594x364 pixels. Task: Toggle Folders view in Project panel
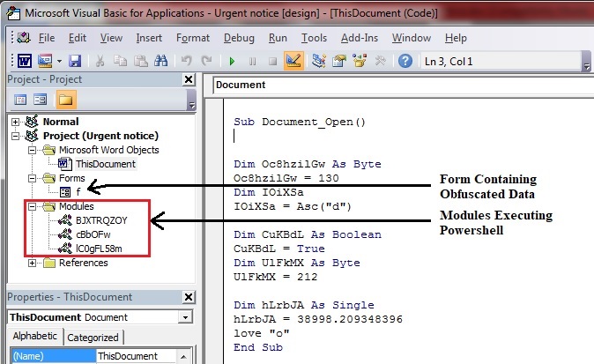click(x=66, y=99)
